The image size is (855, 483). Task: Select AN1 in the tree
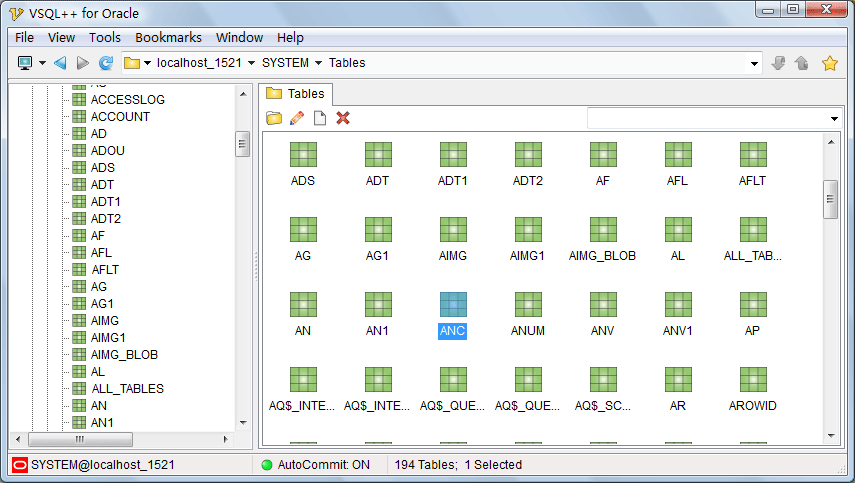coord(102,422)
